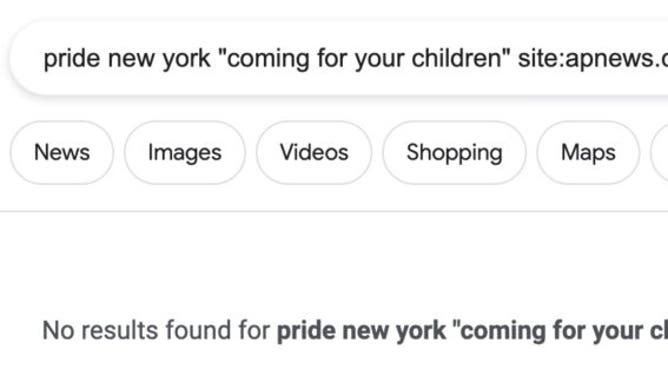Select the Videos filter chip
The height and width of the screenshot is (376, 668).
(x=314, y=153)
